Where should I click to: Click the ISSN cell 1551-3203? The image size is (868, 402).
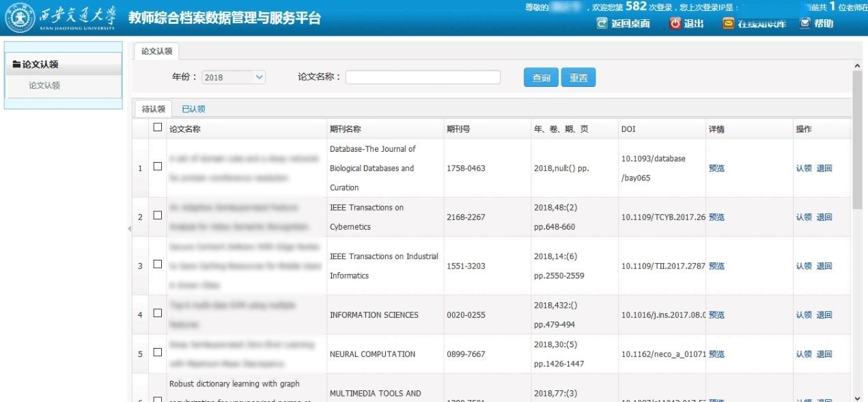tap(466, 266)
